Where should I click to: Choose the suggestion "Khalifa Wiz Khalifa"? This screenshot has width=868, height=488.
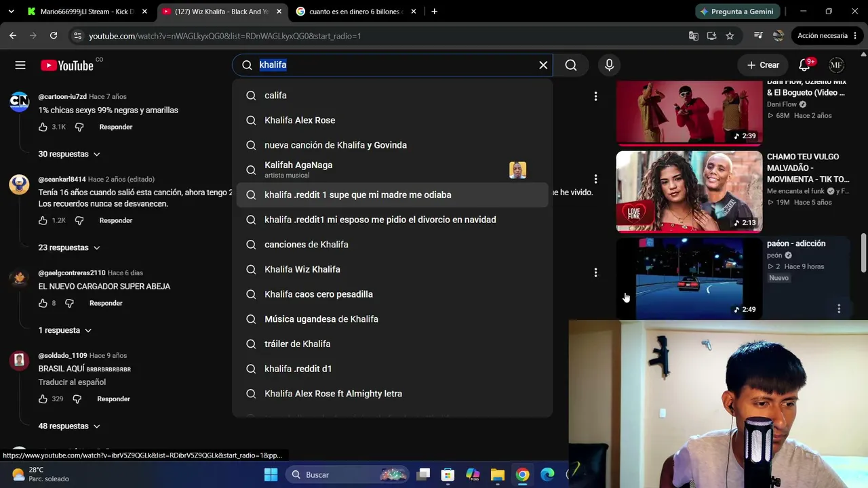[392, 269]
